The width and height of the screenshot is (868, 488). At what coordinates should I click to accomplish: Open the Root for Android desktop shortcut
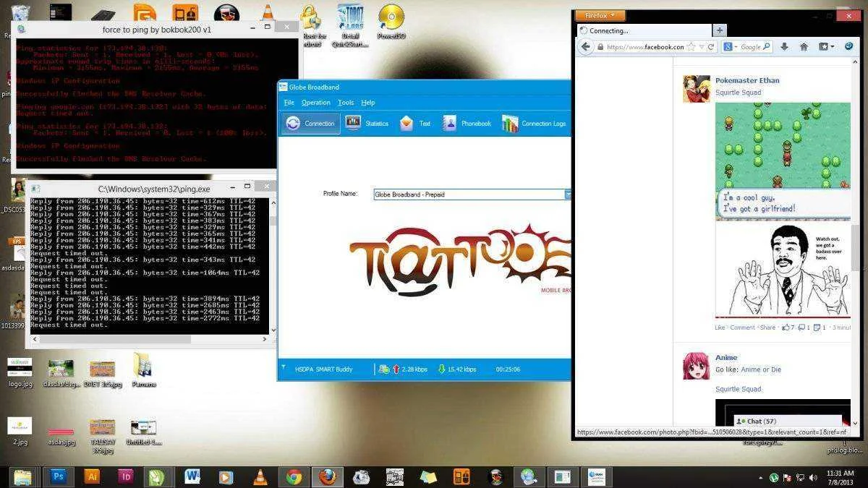coord(312,25)
